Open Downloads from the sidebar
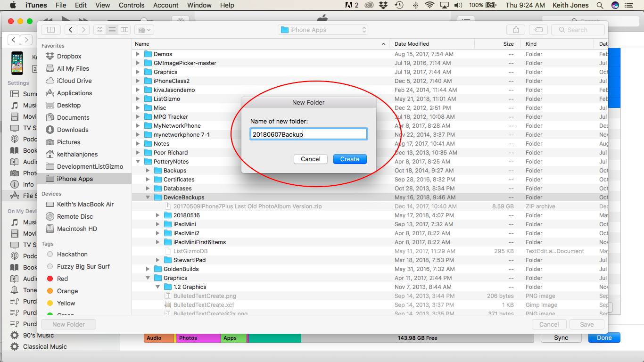The width and height of the screenshot is (644, 362). click(x=73, y=130)
